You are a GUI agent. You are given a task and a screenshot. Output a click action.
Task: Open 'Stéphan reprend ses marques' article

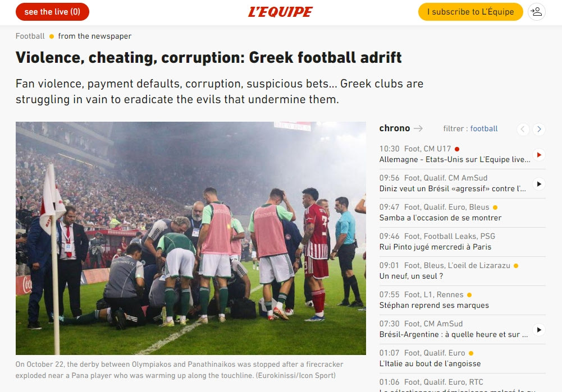pyautogui.click(x=434, y=306)
